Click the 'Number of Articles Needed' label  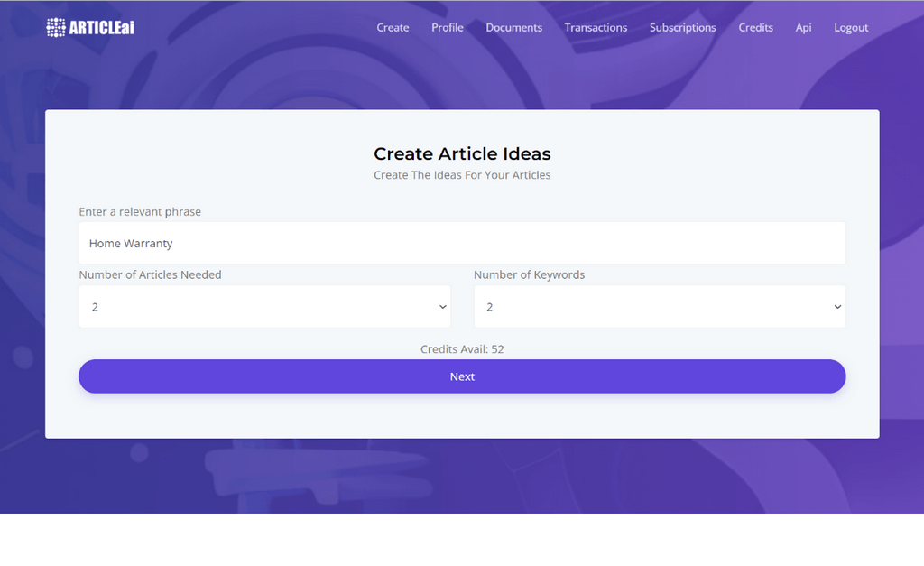[151, 274]
